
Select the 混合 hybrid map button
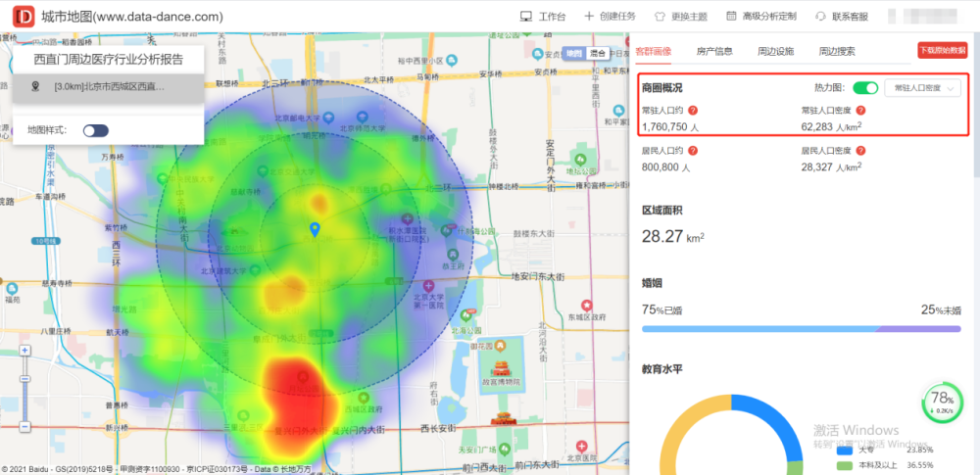click(598, 53)
